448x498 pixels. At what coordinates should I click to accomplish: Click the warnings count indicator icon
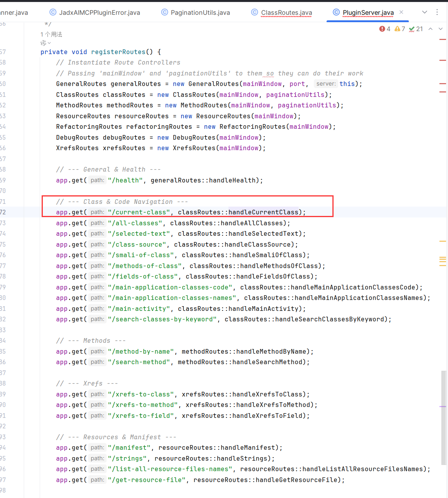pyautogui.click(x=397, y=29)
